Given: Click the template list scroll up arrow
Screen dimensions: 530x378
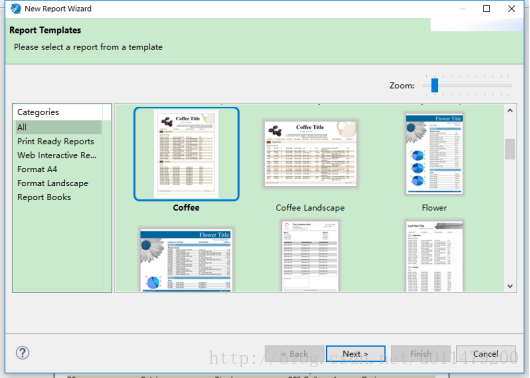Looking at the screenshot, I should pyautogui.click(x=510, y=111).
